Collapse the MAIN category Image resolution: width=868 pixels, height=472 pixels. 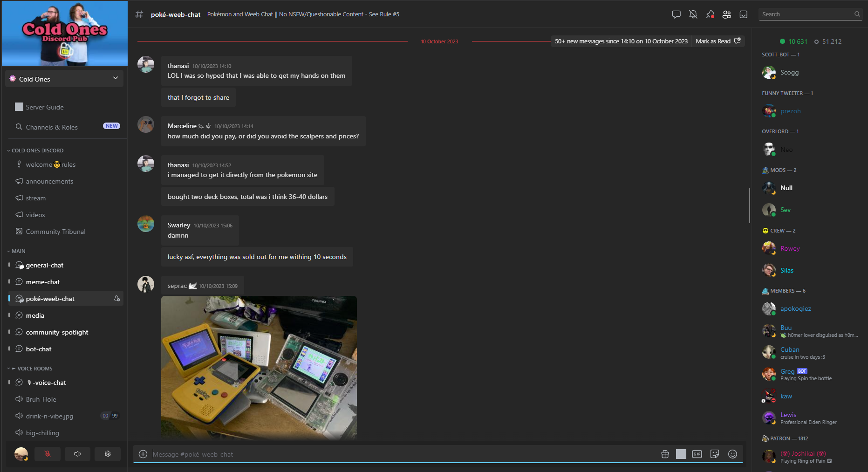click(x=16, y=251)
